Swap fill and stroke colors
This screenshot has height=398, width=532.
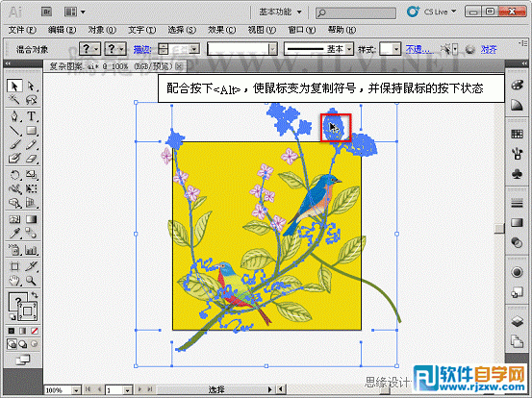pos(35,294)
